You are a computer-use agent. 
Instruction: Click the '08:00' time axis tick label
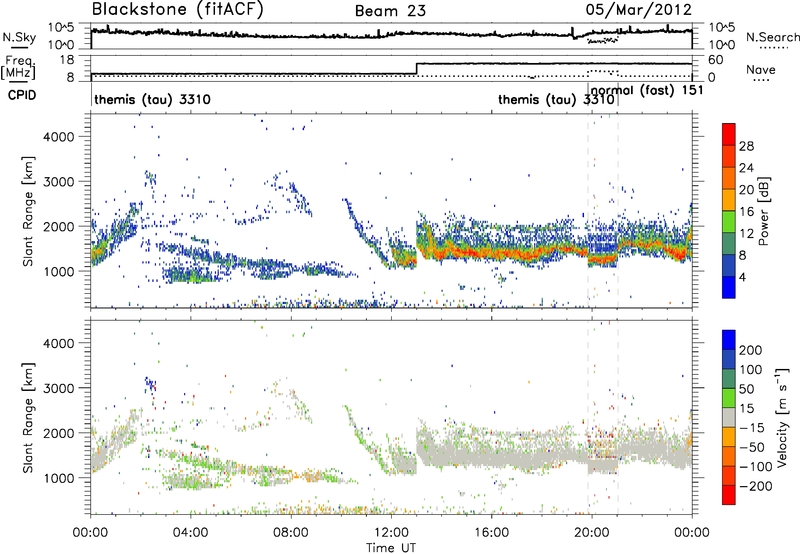291,533
